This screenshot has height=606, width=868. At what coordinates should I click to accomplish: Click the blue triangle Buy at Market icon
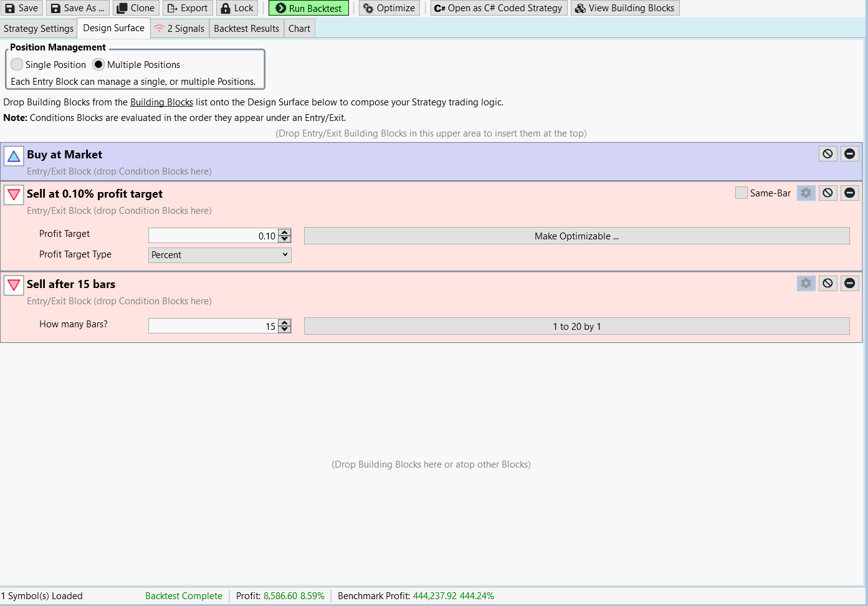pos(14,156)
